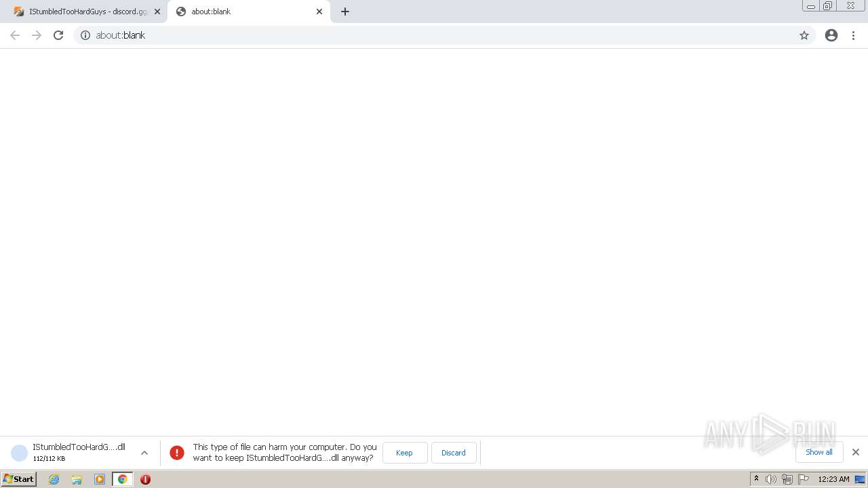
Task: Bookmark this page with the star
Action: [x=804, y=35]
